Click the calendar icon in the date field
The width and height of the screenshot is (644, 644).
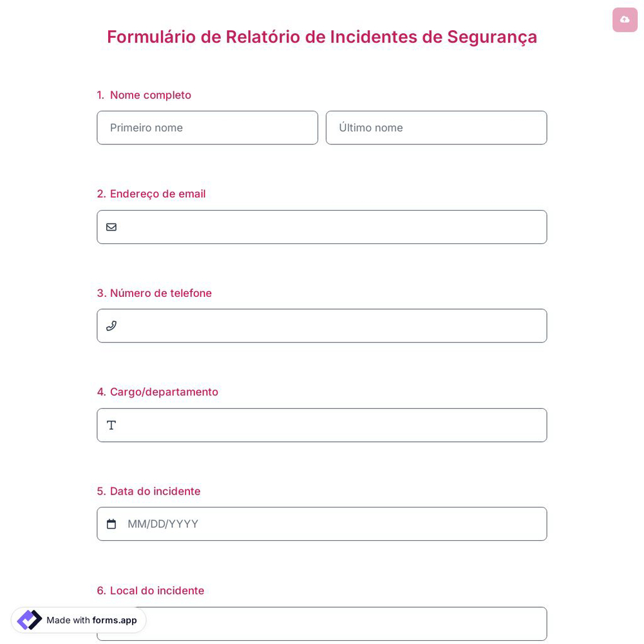click(x=111, y=524)
